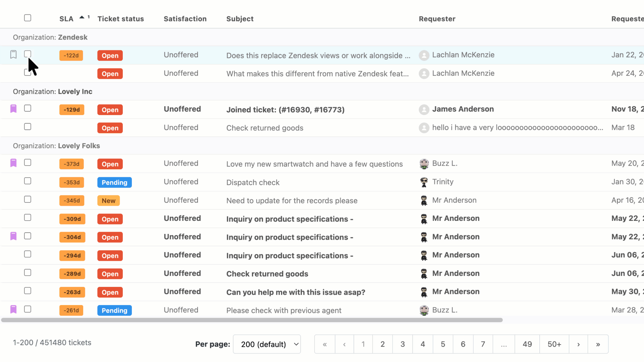The width and height of the screenshot is (644, 362).
Task: Click the horizontal scrollbar below the table
Action: click(x=252, y=320)
